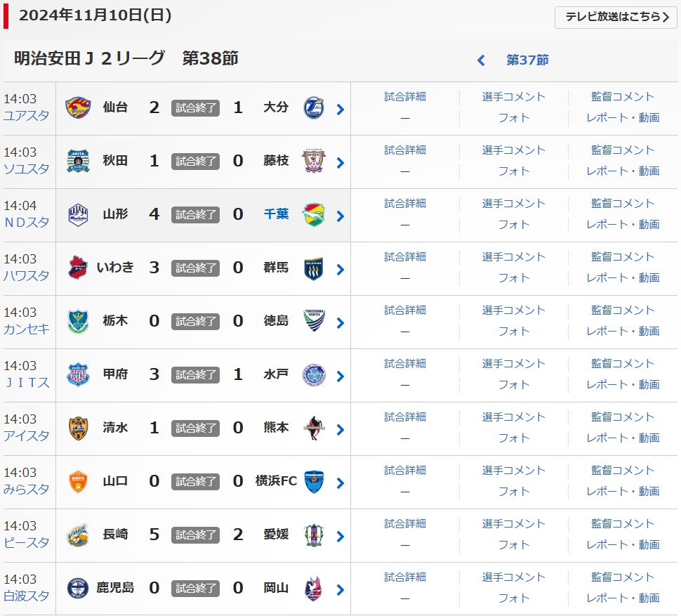The width and height of the screenshot is (681, 616).
Task: Open the 仙台 vs 大分 match arrow
Action: (x=340, y=109)
